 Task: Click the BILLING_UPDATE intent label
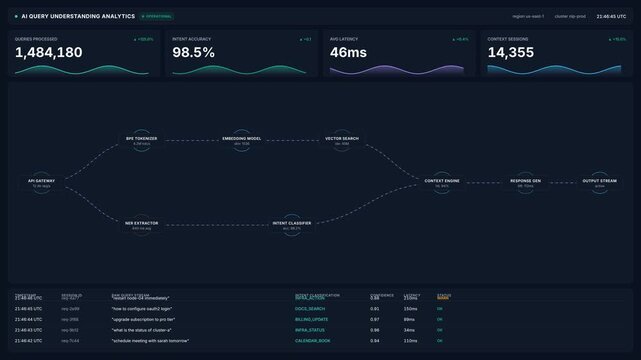tap(312, 320)
